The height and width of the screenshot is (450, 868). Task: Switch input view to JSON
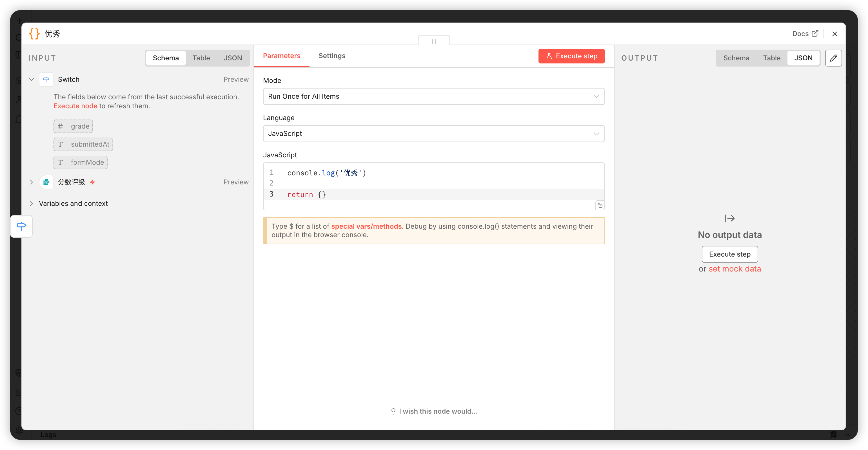[x=233, y=58]
